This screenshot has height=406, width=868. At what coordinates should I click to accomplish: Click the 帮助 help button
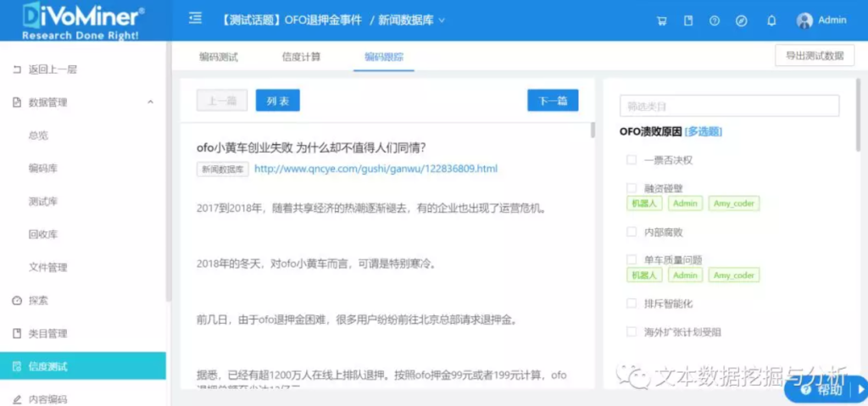pos(822,390)
